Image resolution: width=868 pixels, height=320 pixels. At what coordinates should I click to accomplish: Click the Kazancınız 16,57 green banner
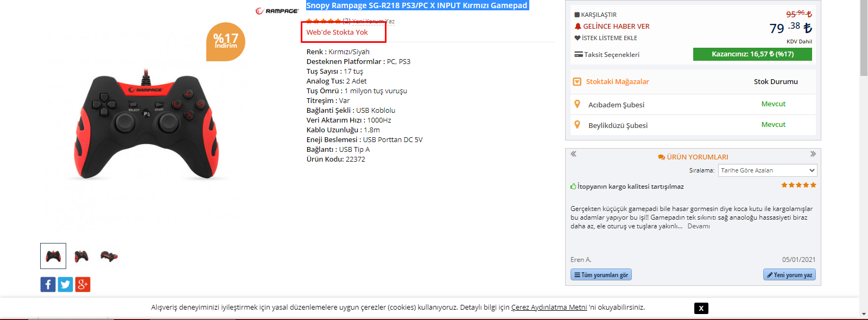click(752, 54)
